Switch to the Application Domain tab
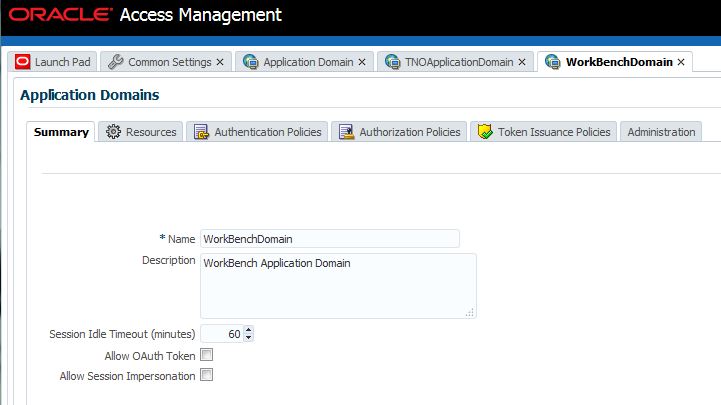 pos(304,62)
